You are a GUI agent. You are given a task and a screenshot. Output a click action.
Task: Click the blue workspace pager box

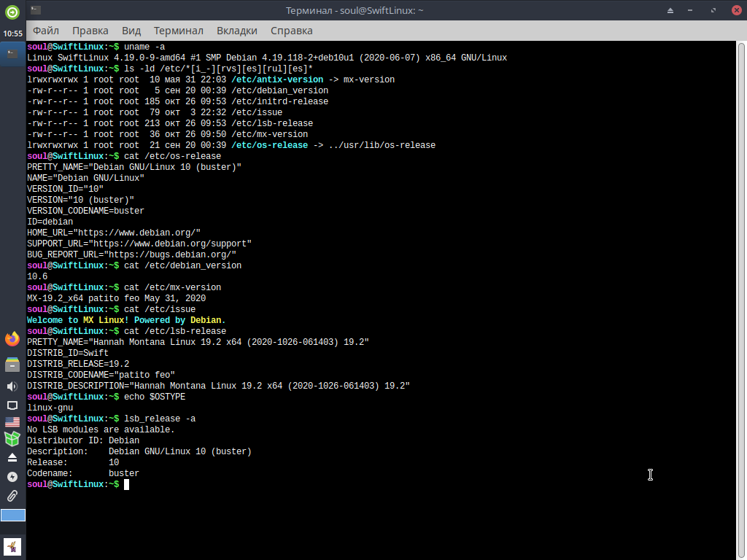[x=13, y=515]
